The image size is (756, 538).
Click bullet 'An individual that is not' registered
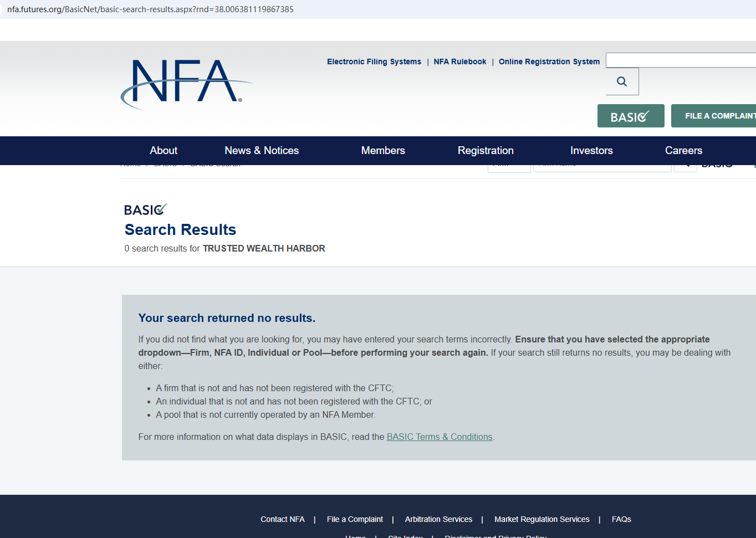(294, 401)
